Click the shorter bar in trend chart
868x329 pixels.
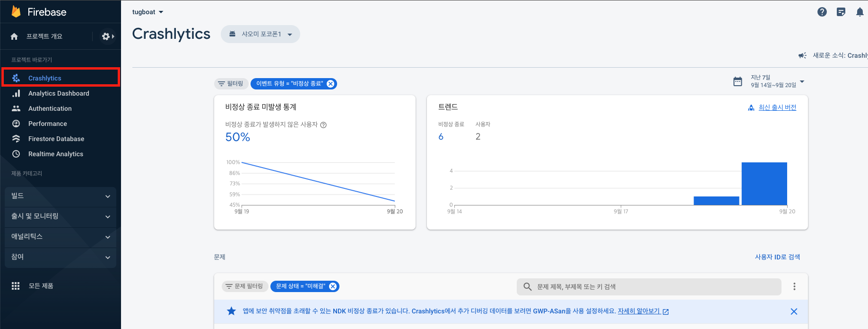tap(716, 201)
